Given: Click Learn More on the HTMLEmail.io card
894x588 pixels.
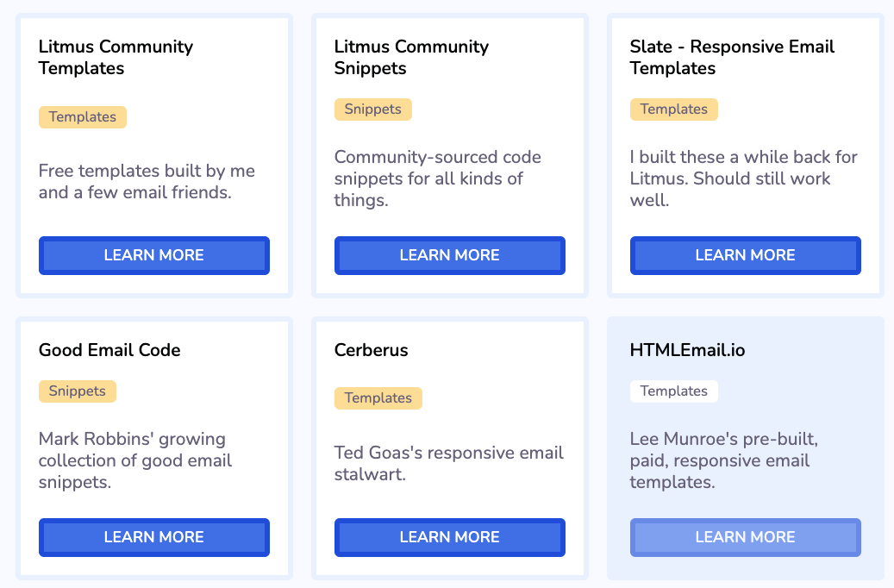Looking at the screenshot, I should pyautogui.click(x=745, y=537).
